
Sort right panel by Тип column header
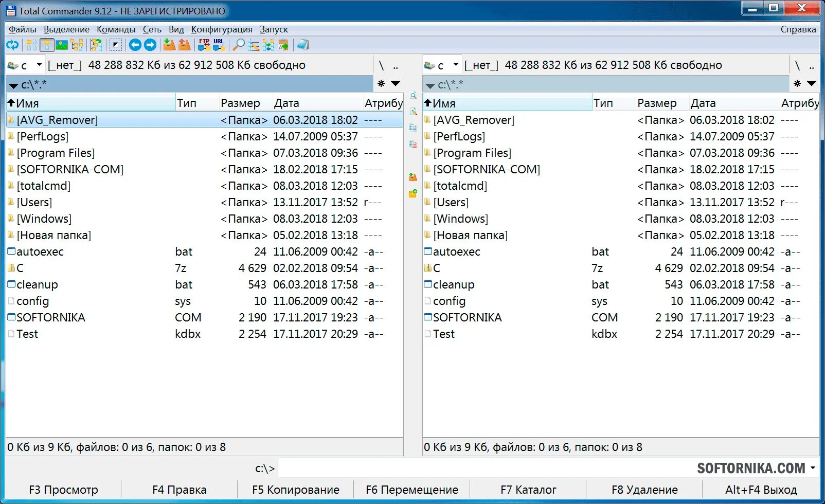coord(614,103)
